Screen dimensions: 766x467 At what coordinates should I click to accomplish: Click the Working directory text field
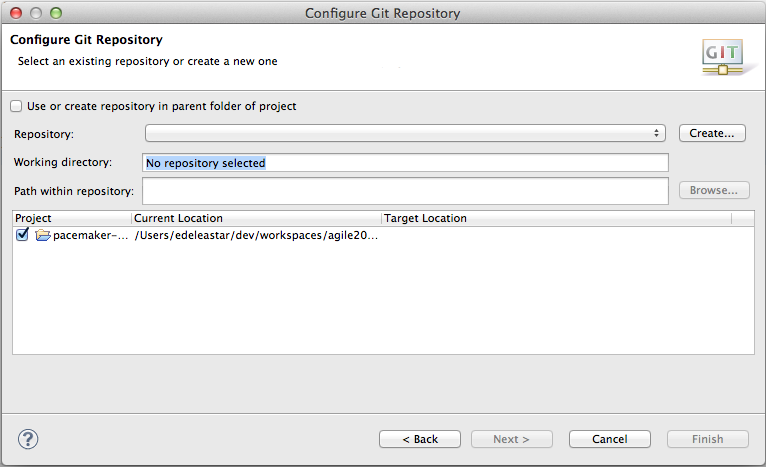pyautogui.click(x=405, y=163)
